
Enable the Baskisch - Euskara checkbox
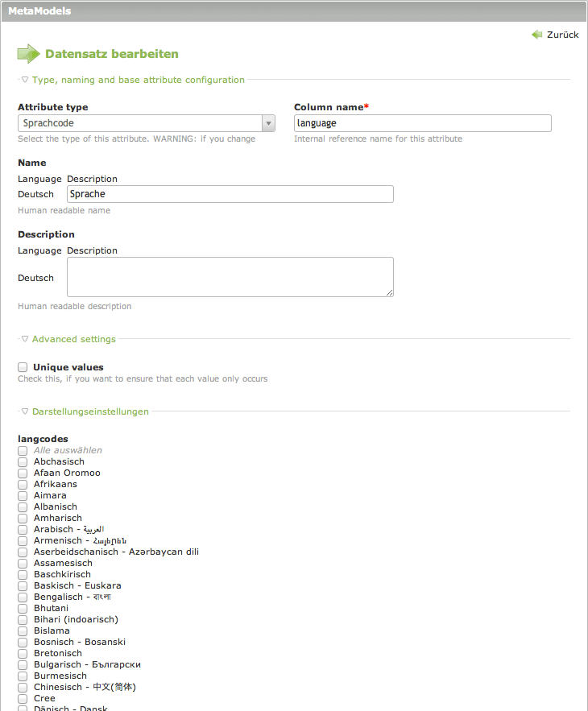23,586
